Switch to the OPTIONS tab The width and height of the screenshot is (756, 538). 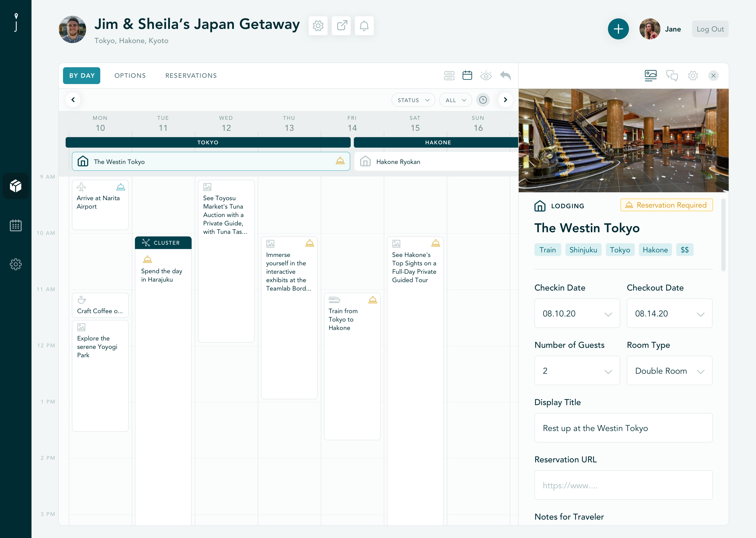point(130,76)
